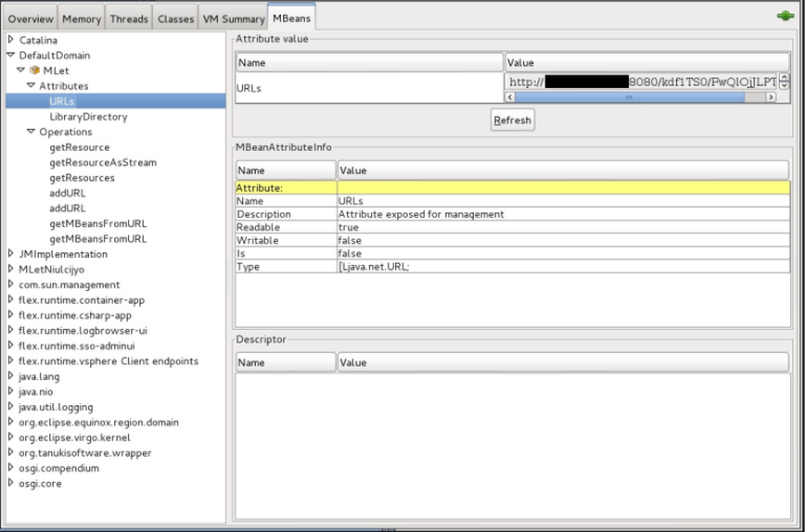Expand the osgi.compendium node

click(x=11, y=467)
